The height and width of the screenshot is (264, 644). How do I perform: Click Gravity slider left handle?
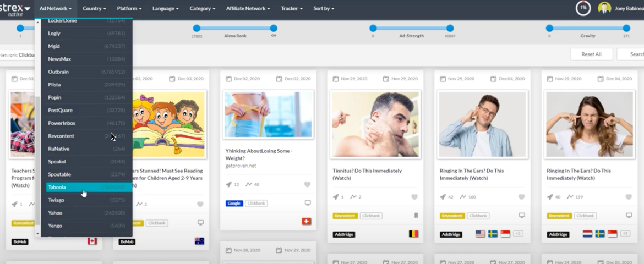(x=549, y=29)
